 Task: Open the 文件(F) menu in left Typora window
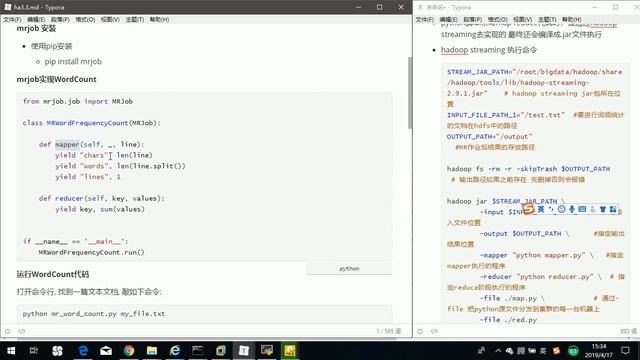pos(12,20)
